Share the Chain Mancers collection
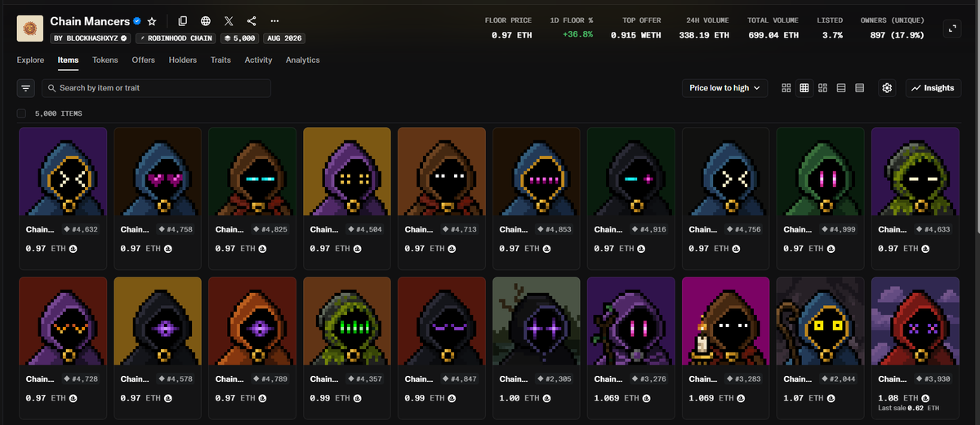The image size is (980, 425). (x=252, y=21)
